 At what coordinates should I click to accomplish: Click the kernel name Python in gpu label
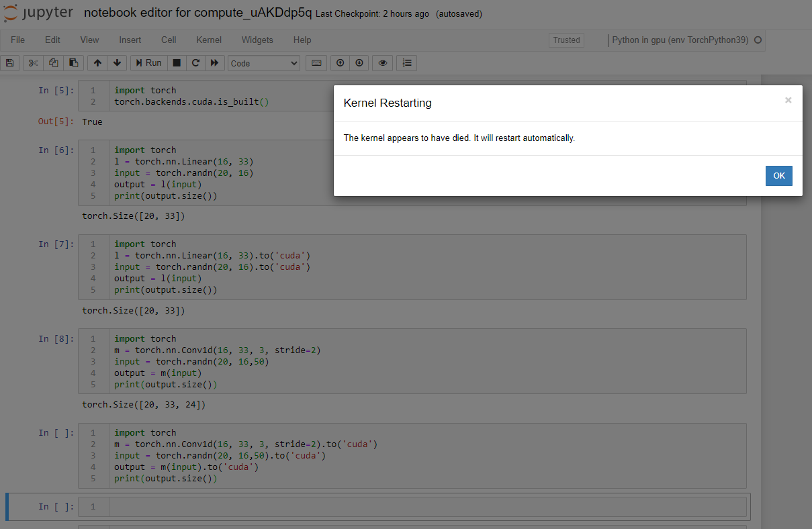680,40
